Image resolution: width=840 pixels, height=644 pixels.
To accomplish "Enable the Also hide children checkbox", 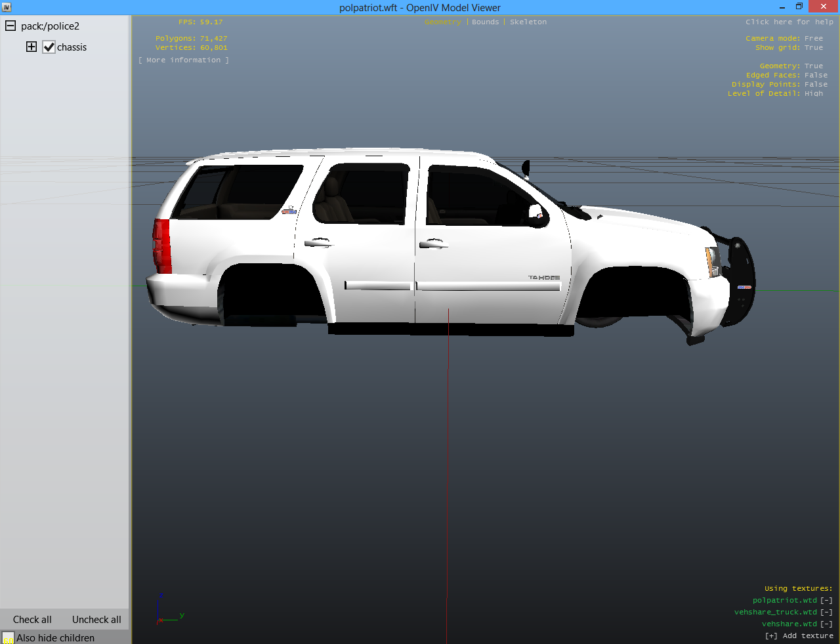I will [9, 638].
